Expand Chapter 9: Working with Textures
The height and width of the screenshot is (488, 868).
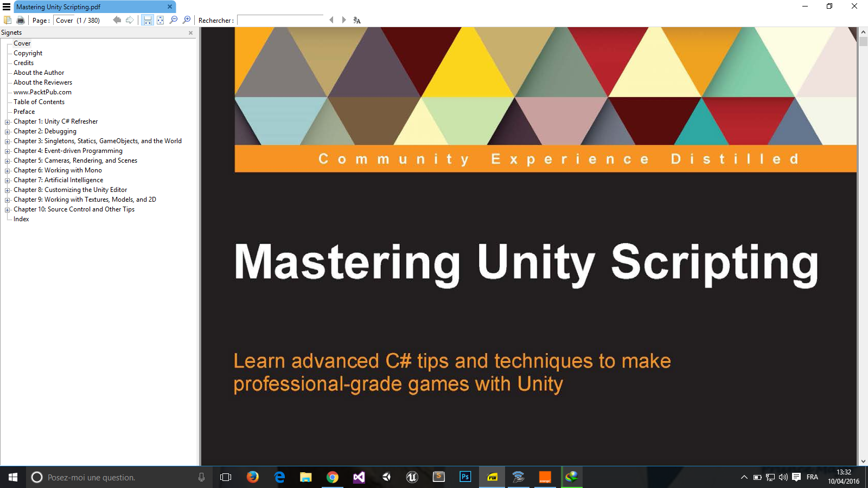(8, 200)
